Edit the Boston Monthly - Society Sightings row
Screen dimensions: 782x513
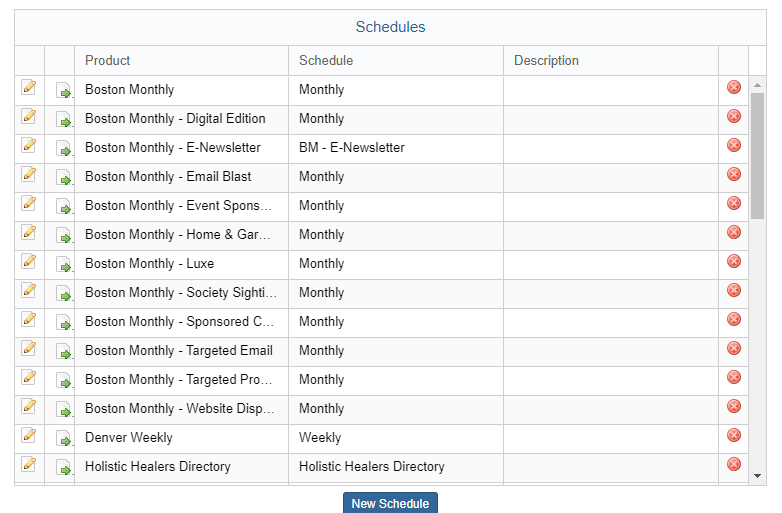click(29, 290)
